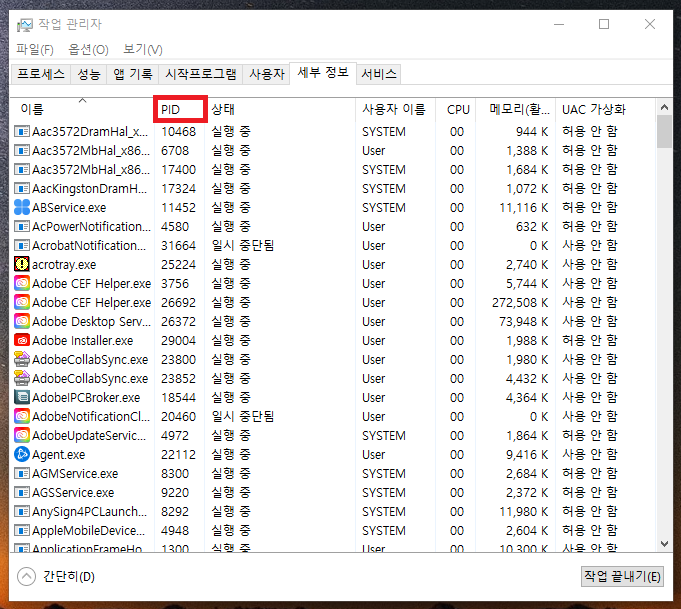The image size is (681, 609).
Task: Click icon of AdobeCollabSync.exe PID 23800
Action: point(22,359)
